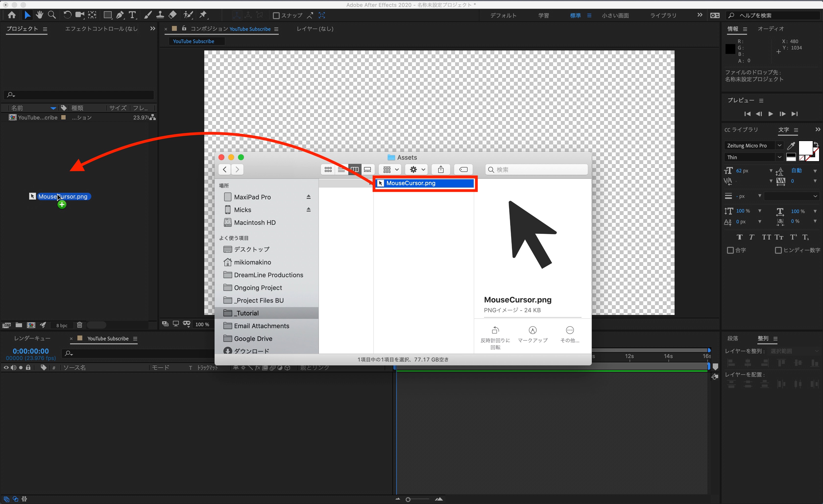Open Google Drive in Finder sidebar
This screenshot has width=823, height=504.
pos(253,338)
